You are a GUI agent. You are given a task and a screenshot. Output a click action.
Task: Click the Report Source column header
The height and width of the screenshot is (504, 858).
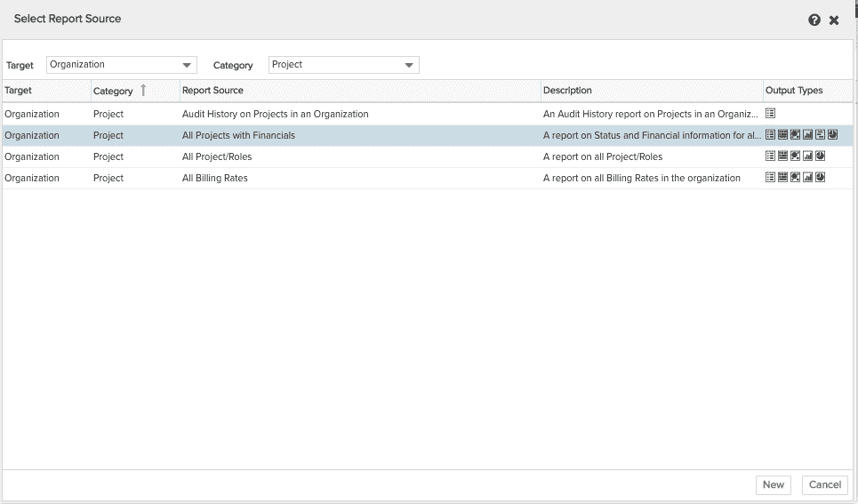212,91
